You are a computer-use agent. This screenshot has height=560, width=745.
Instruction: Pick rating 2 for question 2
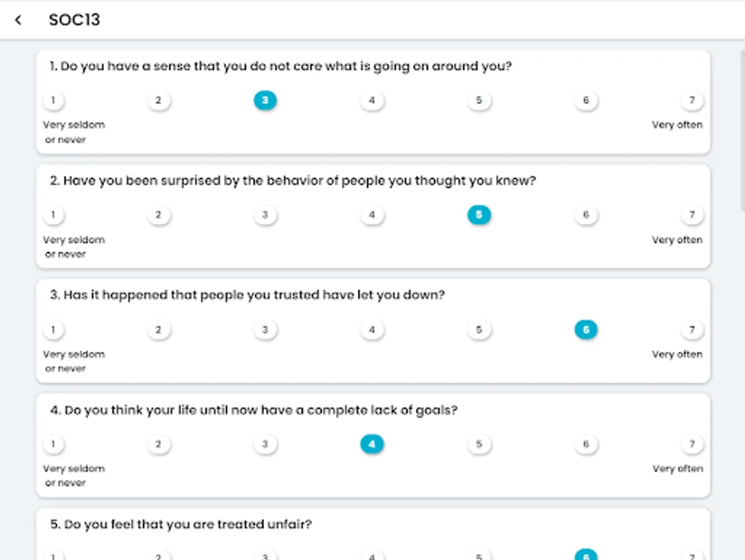tap(159, 215)
